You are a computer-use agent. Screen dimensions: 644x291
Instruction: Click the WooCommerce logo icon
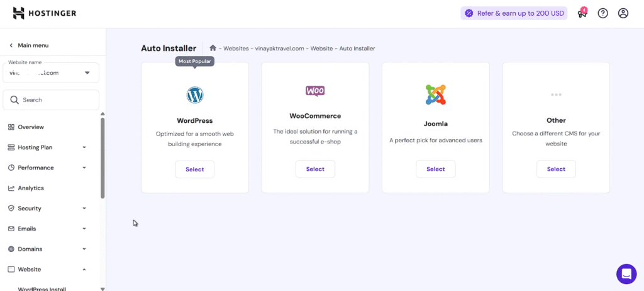[315, 91]
